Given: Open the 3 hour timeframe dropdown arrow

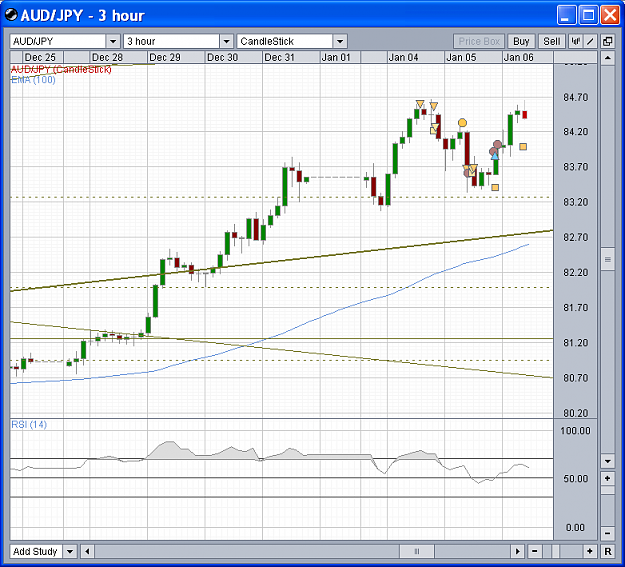Looking at the screenshot, I should [x=226, y=41].
